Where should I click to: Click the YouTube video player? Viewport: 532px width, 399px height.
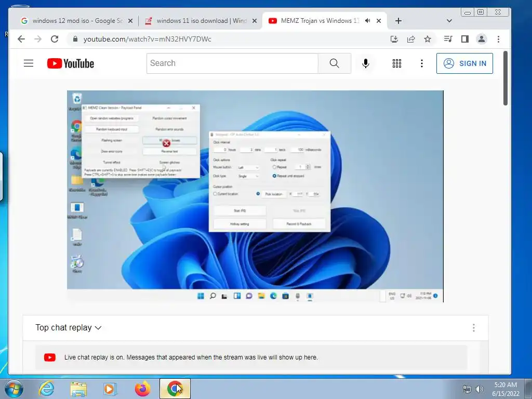[x=255, y=196]
